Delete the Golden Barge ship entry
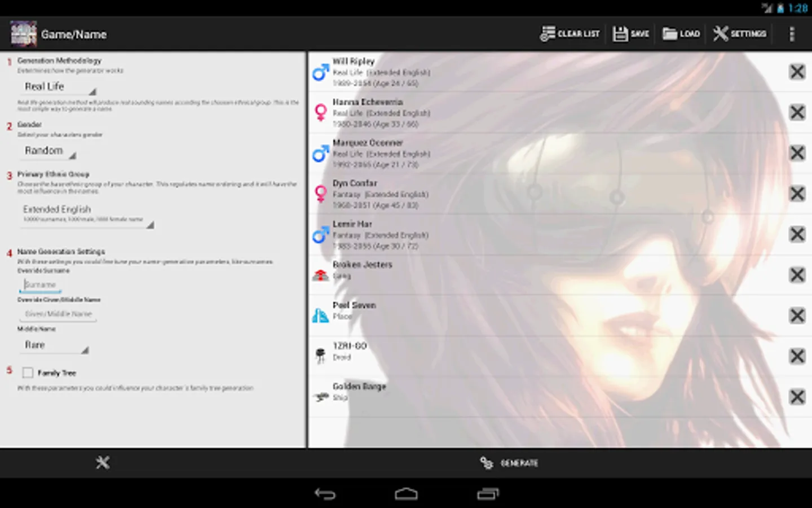This screenshot has width=812, height=508. click(797, 397)
